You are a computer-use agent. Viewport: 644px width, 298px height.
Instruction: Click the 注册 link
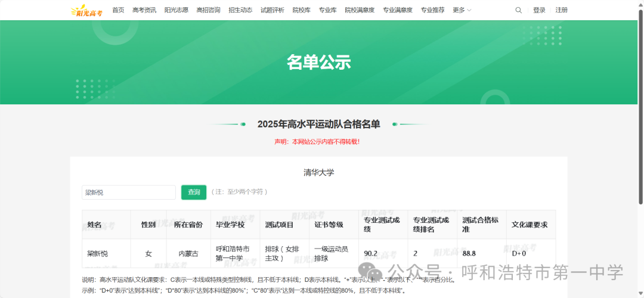562,10
